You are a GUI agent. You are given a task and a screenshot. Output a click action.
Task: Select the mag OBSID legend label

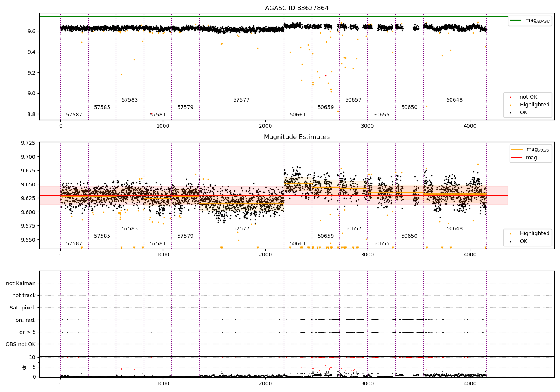pos(538,149)
